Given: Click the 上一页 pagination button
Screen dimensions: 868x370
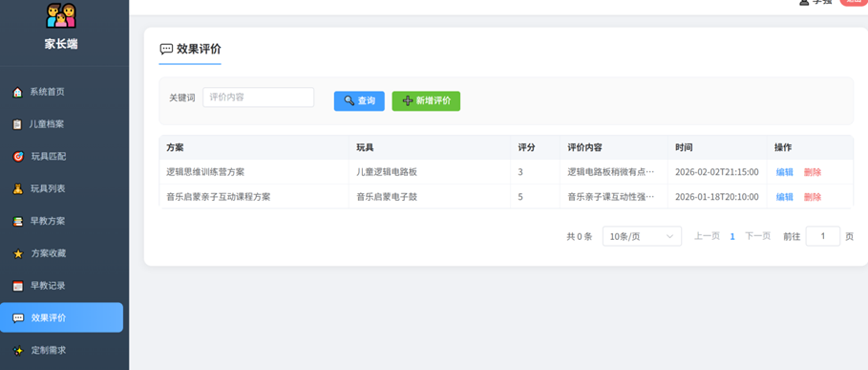Looking at the screenshot, I should click(707, 236).
